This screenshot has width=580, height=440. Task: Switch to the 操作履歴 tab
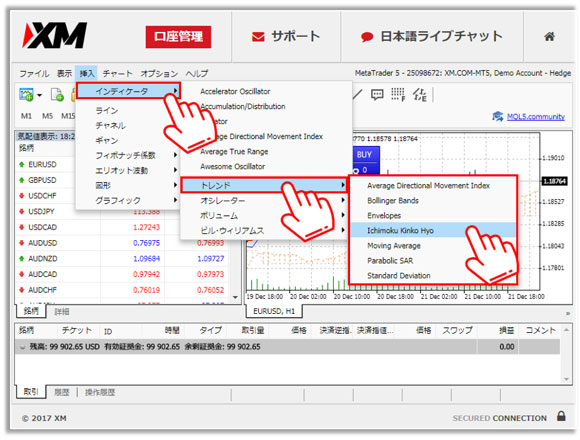[x=100, y=392]
